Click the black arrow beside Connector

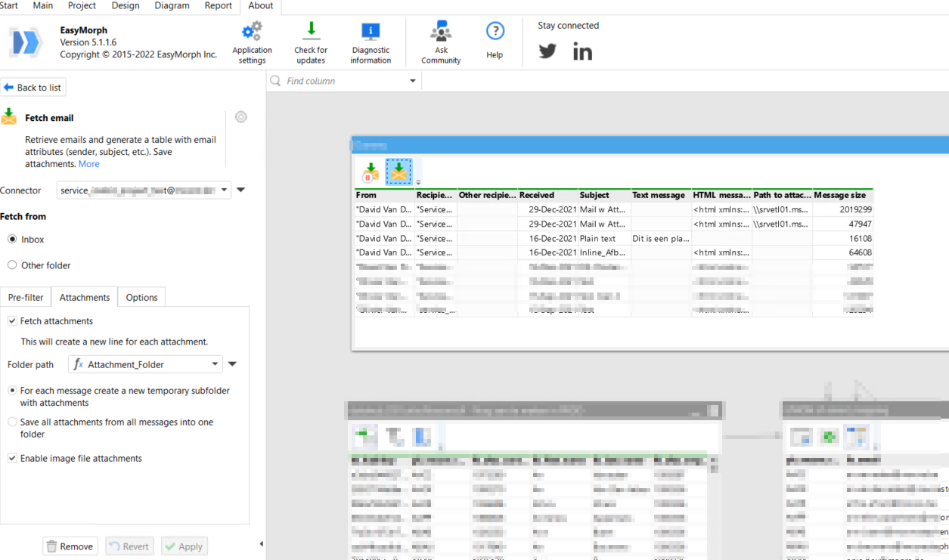241,190
